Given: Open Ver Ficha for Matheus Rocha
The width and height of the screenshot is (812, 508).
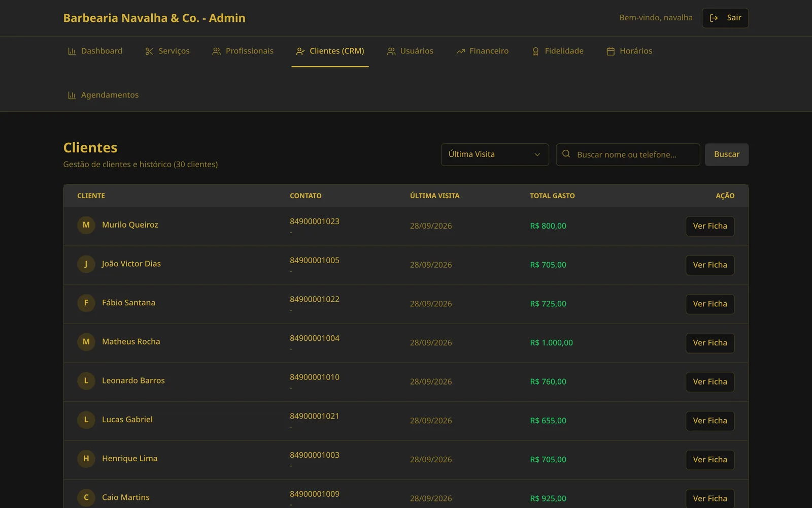Looking at the screenshot, I should pyautogui.click(x=710, y=343).
